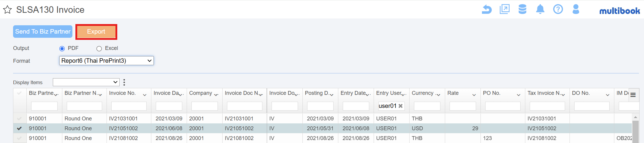
Task: Tick the checkbox for invoice IV21031001 row
Action: (20, 118)
